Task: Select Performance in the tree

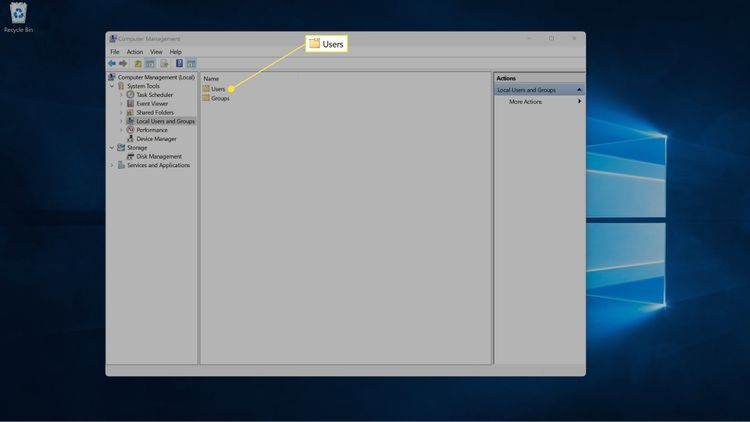Action: click(x=152, y=130)
